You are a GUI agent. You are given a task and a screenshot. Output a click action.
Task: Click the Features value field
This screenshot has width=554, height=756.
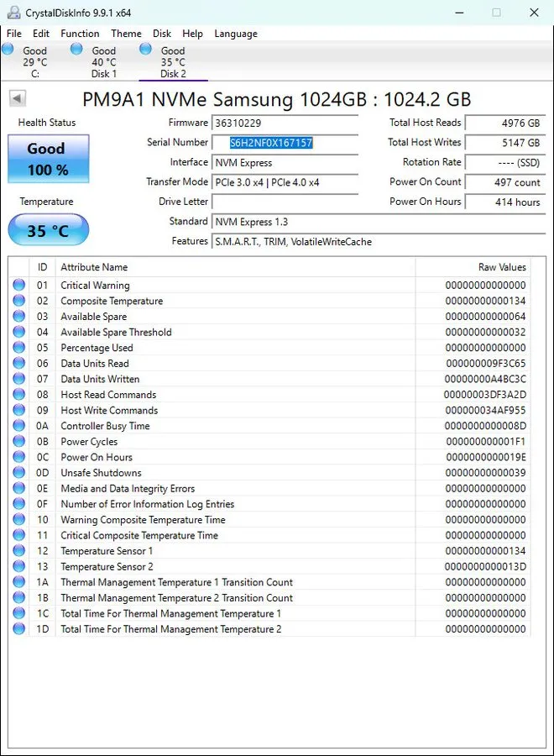pyautogui.click(x=379, y=242)
